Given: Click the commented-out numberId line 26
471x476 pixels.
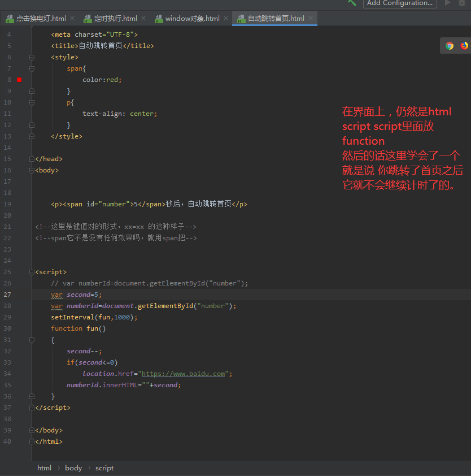Looking at the screenshot, I should pos(149,283).
